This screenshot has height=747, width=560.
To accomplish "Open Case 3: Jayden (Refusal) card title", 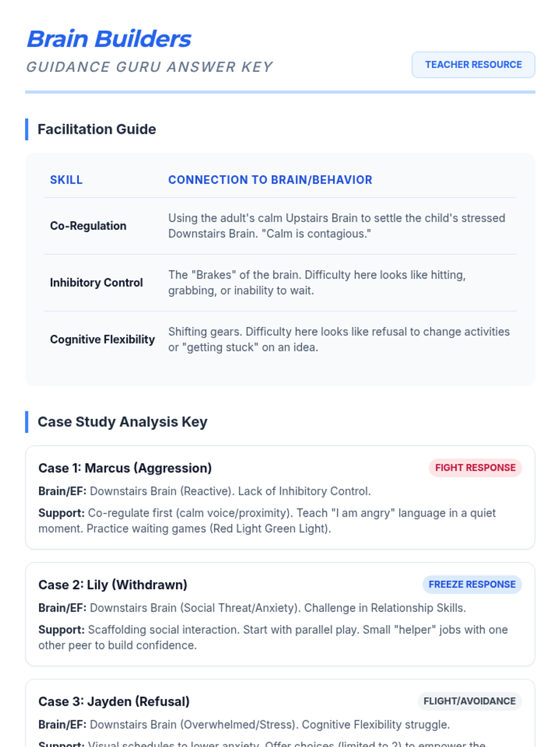I will [114, 702].
